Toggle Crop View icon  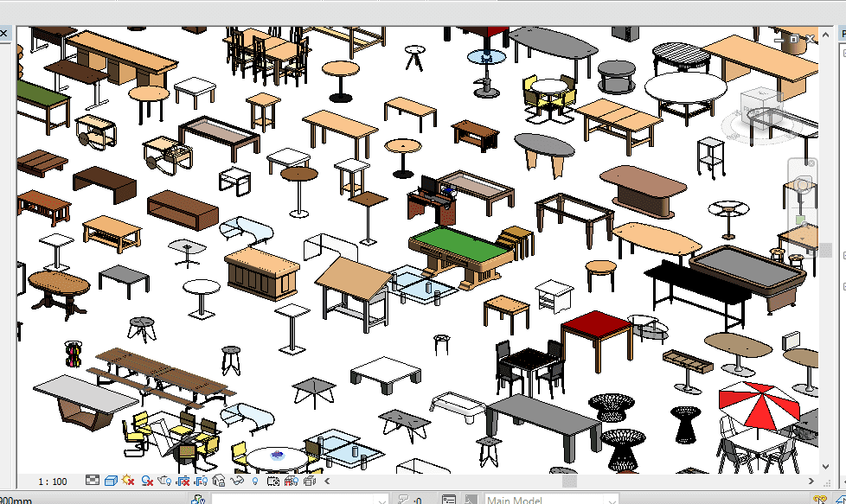(183, 481)
